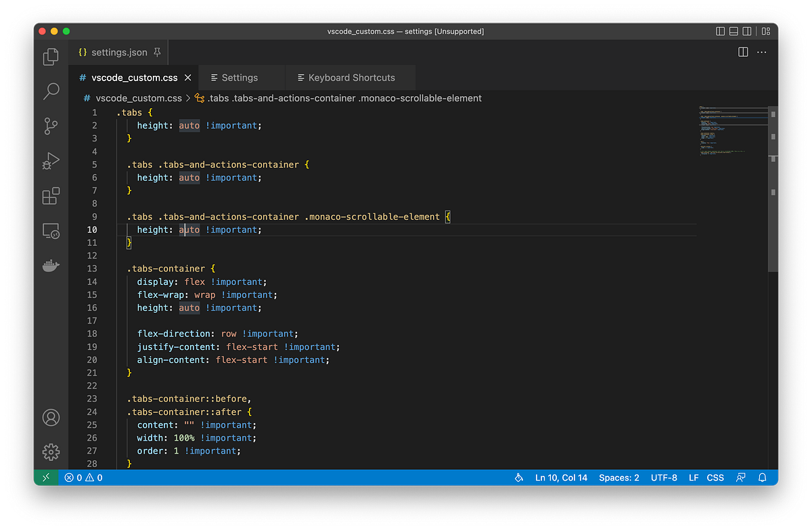Switch to the Keyboard Shortcuts tab
The height and width of the screenshot is (530, 812).
coord(351,77)
